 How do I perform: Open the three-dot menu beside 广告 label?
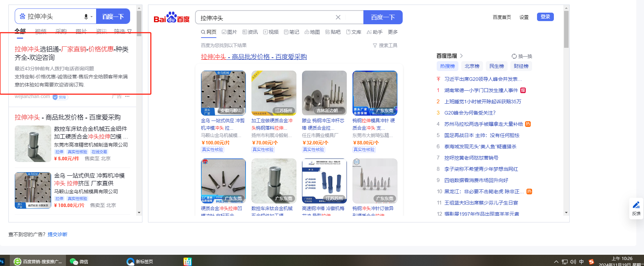click(x=127, y=96)
